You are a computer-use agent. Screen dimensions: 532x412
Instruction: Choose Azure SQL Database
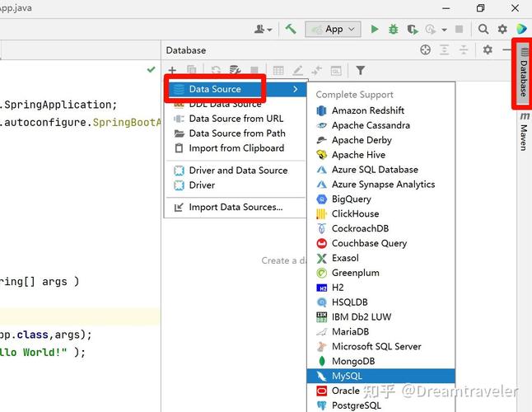point(380,170)
